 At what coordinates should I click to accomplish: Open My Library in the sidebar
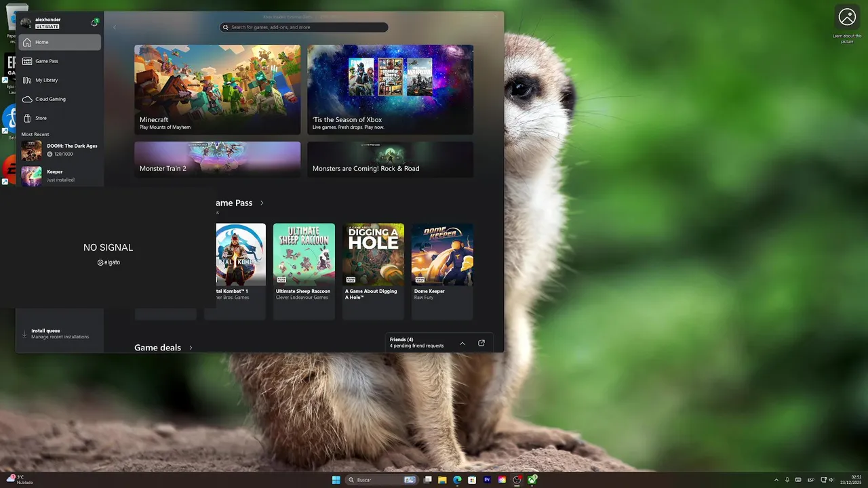(60, 80)
